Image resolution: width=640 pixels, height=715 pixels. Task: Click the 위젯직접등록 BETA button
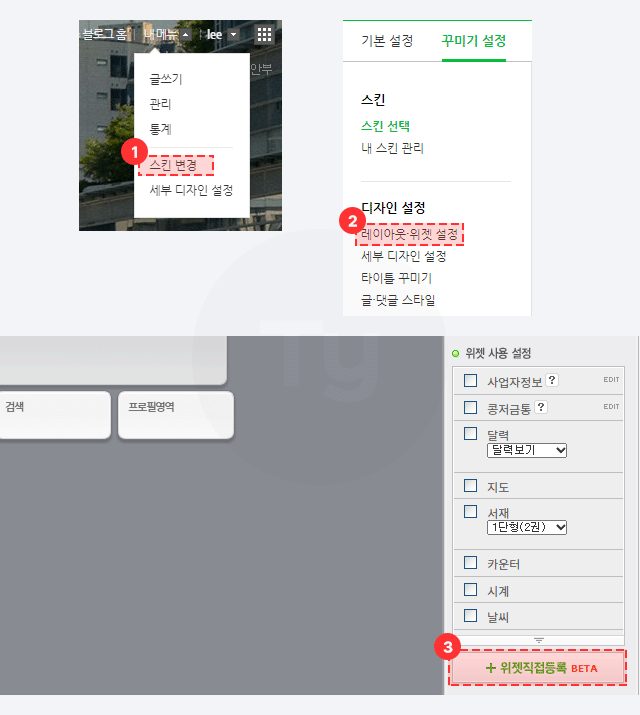coord(538,668)
